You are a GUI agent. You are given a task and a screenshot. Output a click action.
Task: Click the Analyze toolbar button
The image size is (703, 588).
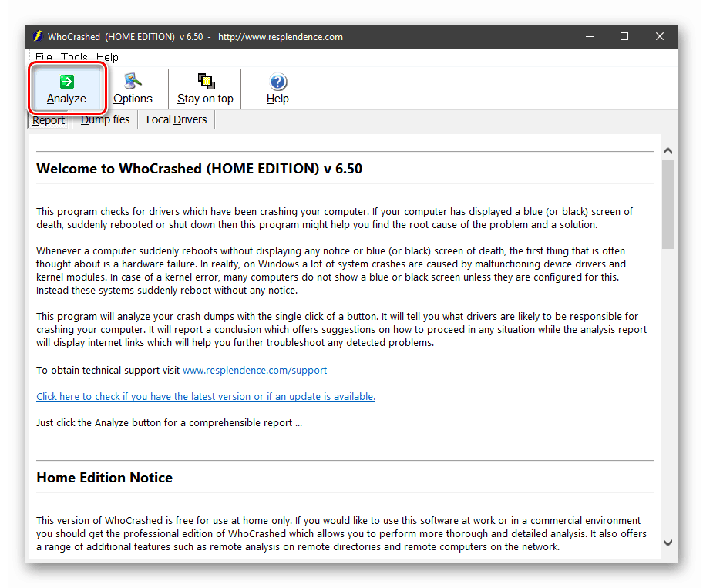coord(67,89)
